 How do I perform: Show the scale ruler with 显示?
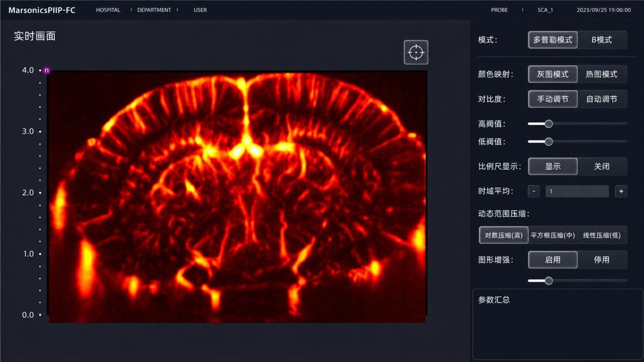(553, 167)
